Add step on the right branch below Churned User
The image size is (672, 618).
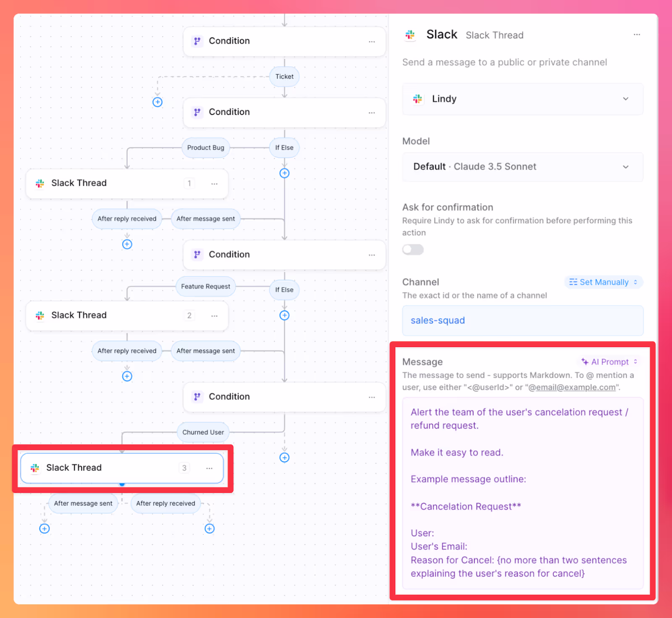[x=284, y=458]
